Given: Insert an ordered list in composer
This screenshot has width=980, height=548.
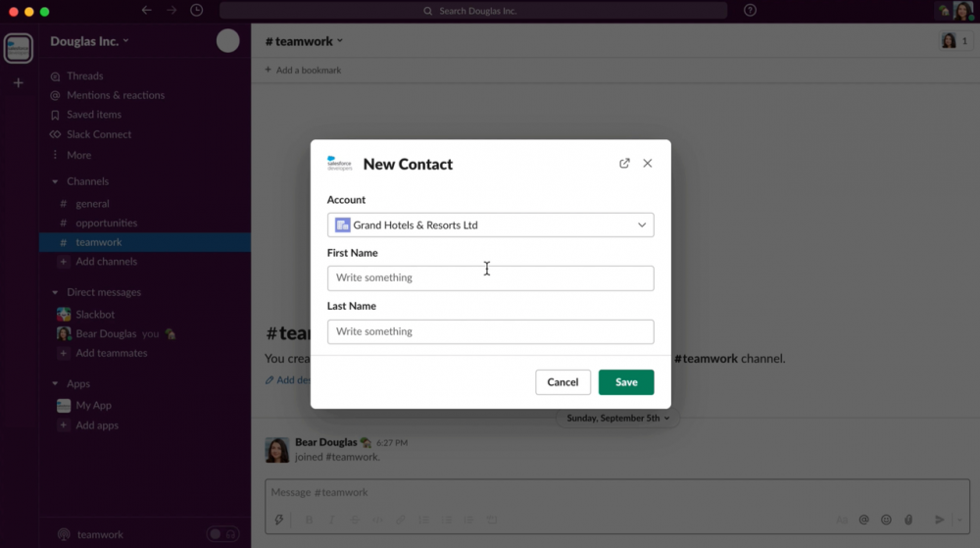Looking at the screenshot, I should 423,520.
